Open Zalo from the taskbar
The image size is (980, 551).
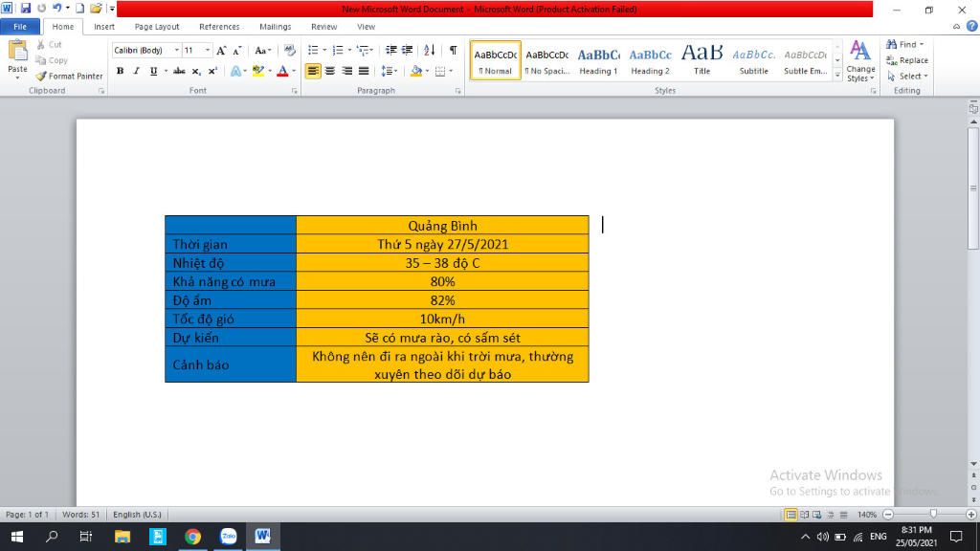click(x=228, y=536)
